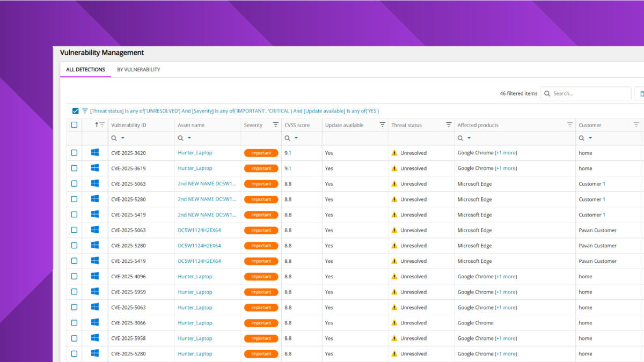Image resolution: width=644 pixels, height=362 pixels.
Task: Toggle the select-all checkbox in the table header
Action: pos(74,124)
